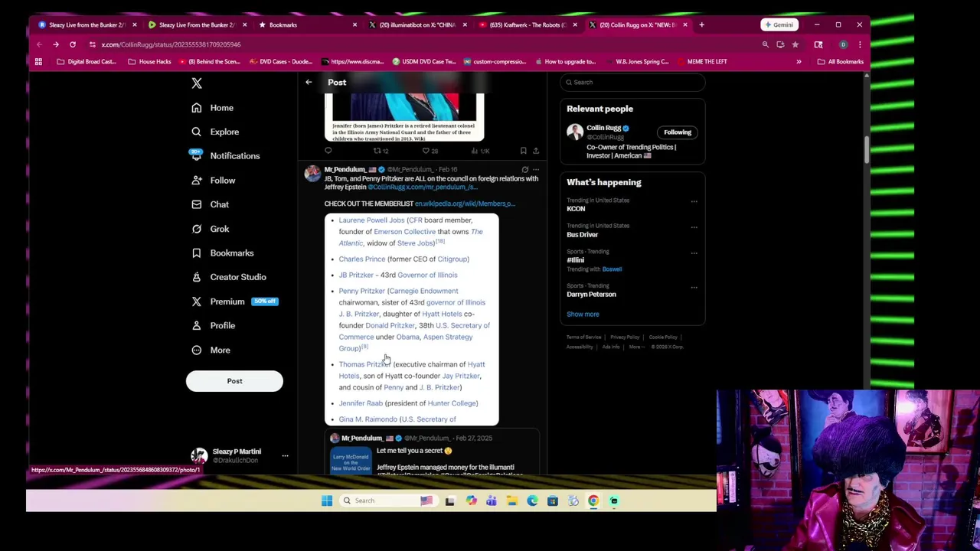Click the white Post button
Screen dimensions: 980x551
point(234,381)
